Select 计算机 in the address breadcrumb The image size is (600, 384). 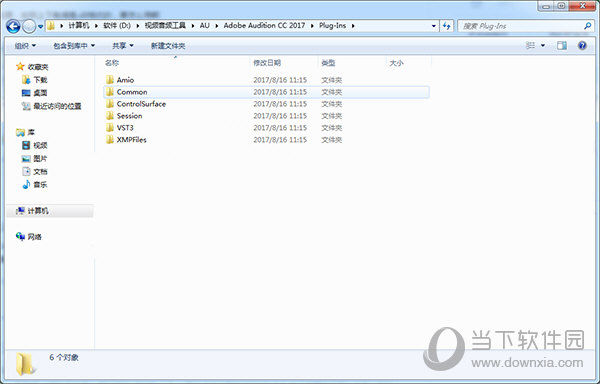tap(79, 26)
